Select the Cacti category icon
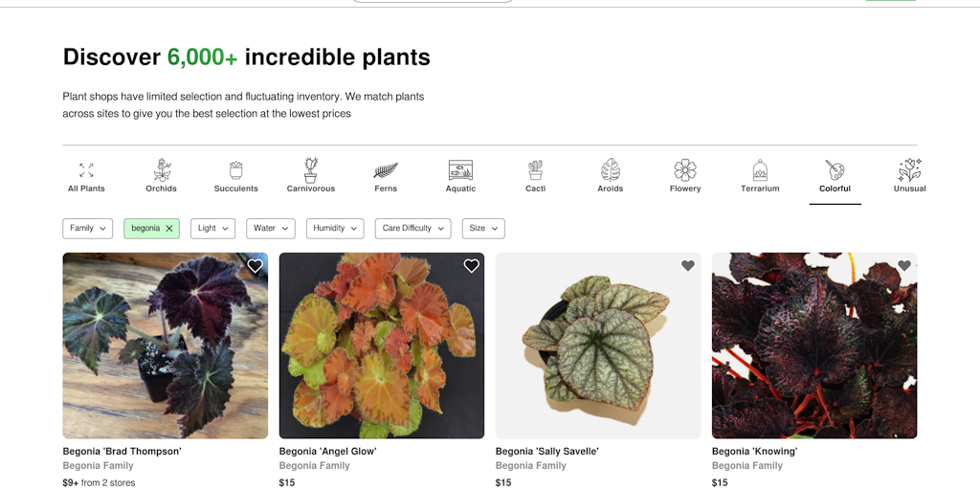Screen dimensions: 980x490 536,171
